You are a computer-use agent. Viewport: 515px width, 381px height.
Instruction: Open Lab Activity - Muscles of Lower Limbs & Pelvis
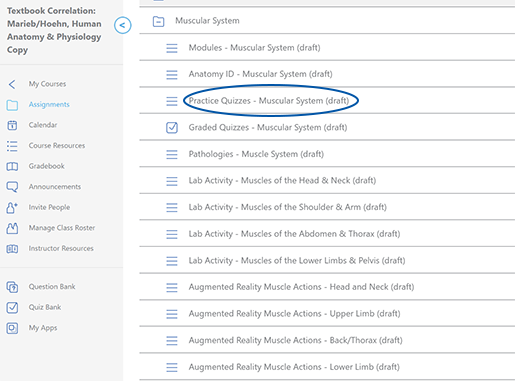coord(297,260)
